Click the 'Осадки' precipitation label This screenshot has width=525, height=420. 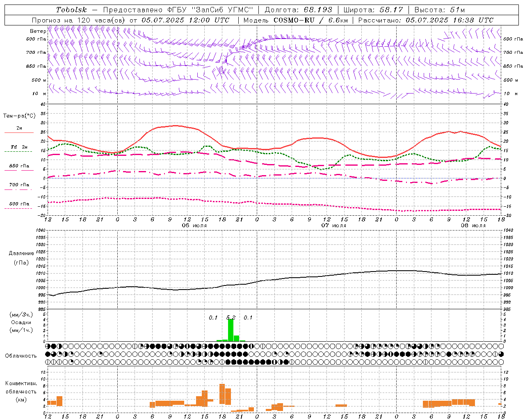[21, 322]
